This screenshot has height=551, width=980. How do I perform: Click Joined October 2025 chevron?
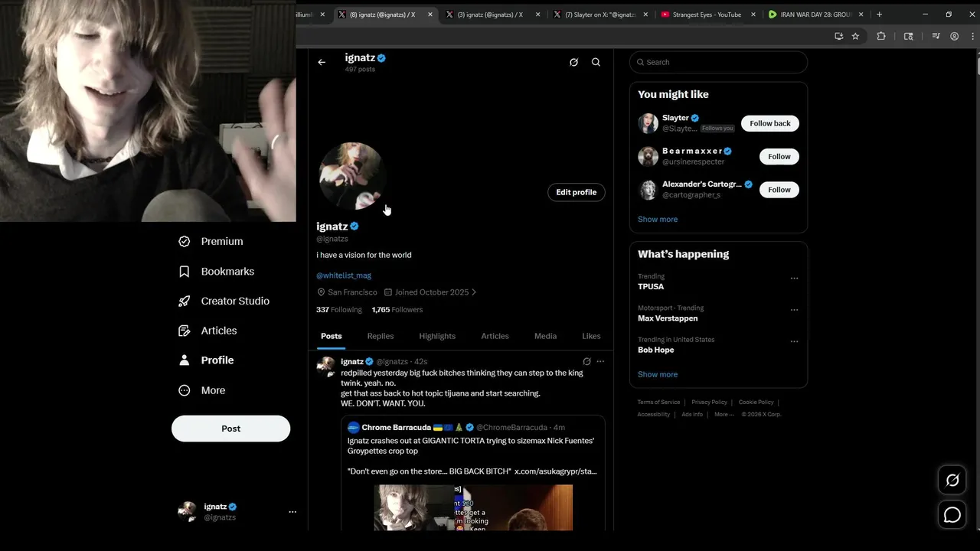pyautogui.click(x=474, y=292)
